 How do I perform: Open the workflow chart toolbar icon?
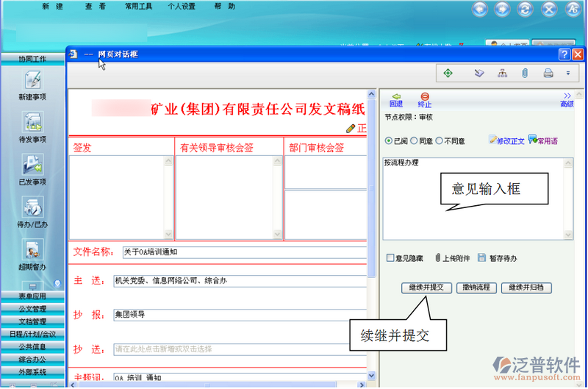tap(502, 73)
